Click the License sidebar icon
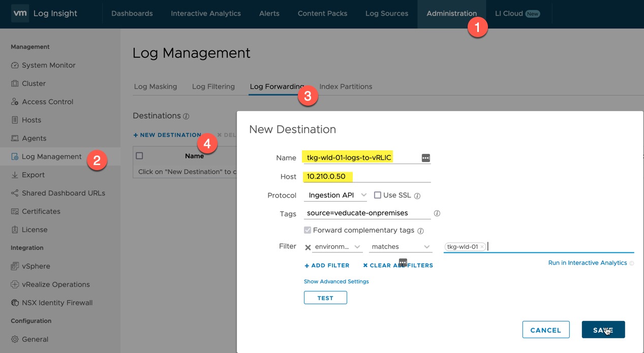 [x=15, y=230]
